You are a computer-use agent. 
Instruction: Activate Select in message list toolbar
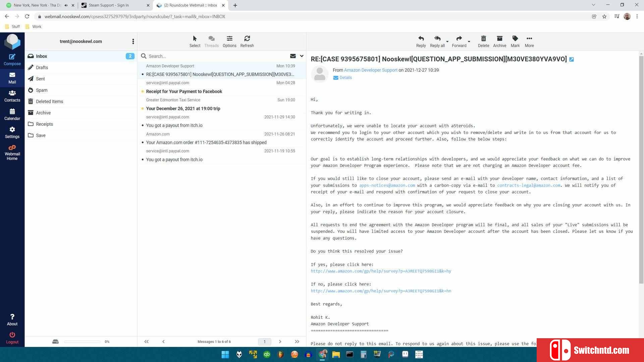click(195, 42)
